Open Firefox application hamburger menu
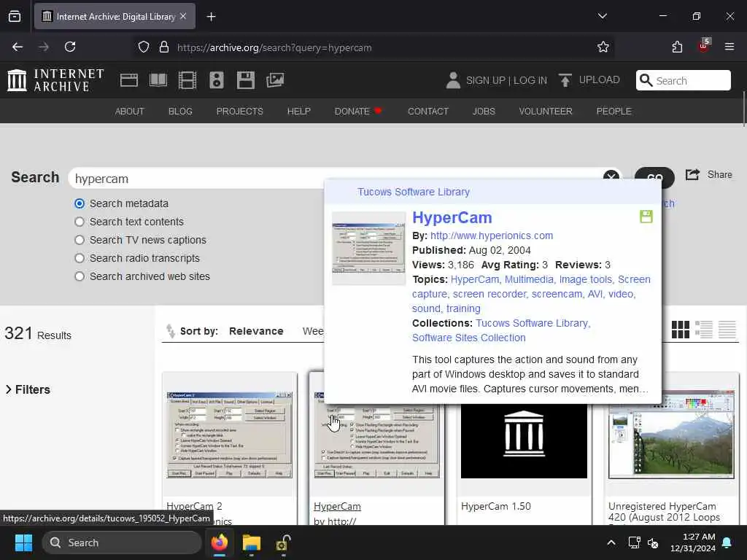This screenshot has width=747, height=560. (x=729, y=47)
